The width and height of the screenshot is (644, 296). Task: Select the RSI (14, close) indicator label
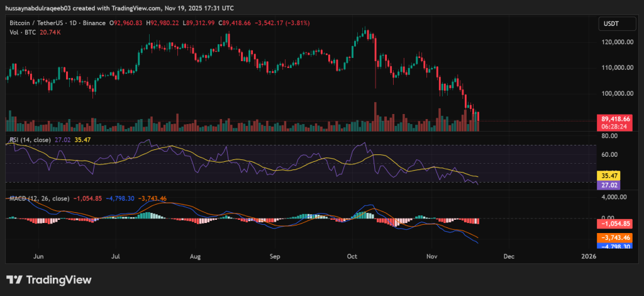tap(33, 140)
